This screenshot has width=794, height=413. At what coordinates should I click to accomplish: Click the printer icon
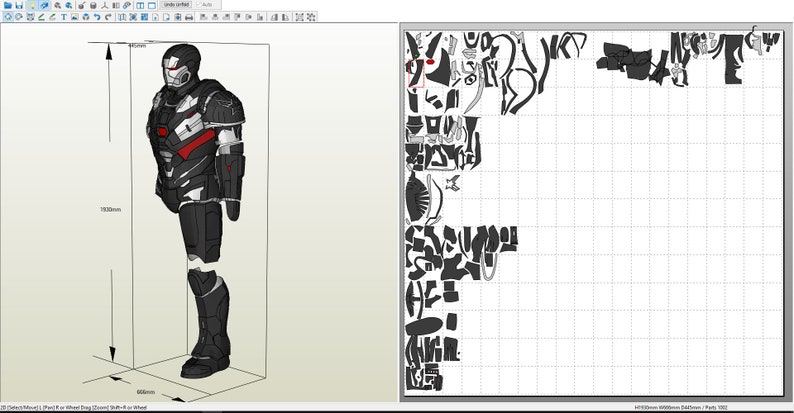pyautogui.click(x=189, y=17)
